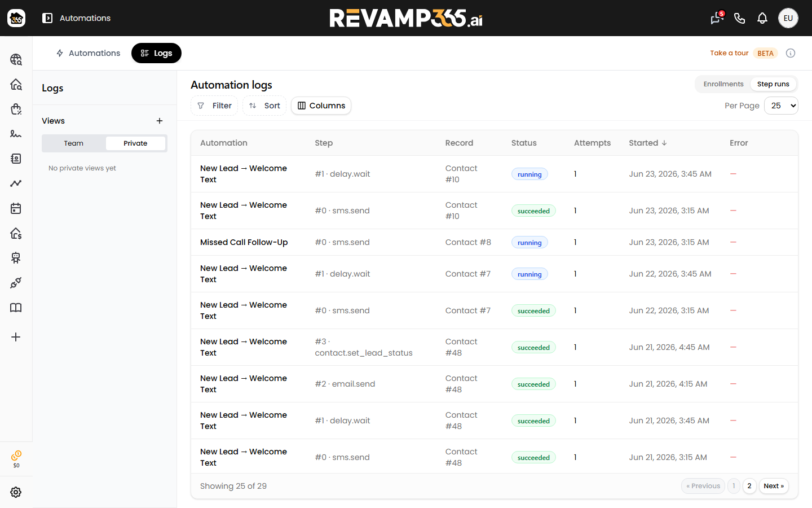Add a new view with plus icon
The height and width of the screenshot is (508, 812).
click(160, 121)
